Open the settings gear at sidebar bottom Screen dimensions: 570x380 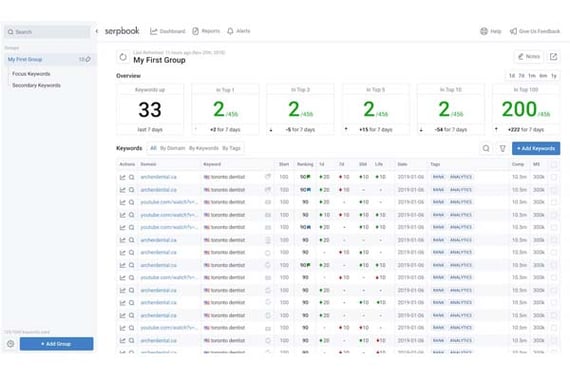tap(11, 344)
